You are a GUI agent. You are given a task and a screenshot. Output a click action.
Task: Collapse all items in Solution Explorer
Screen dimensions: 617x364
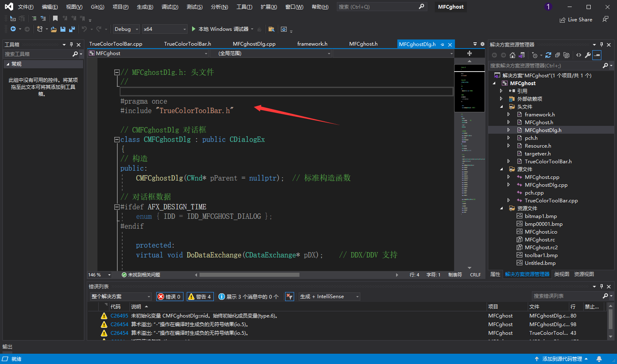557,55
